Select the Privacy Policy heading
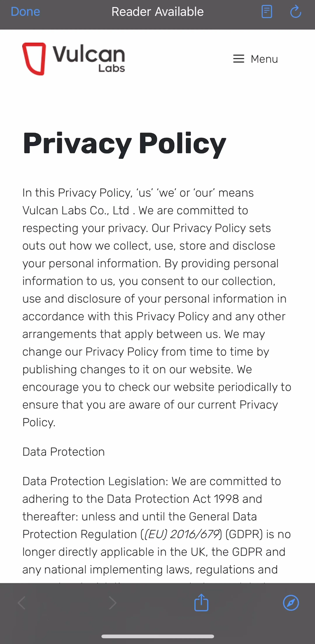The image size is (315, 644). (x=124, y=144)
